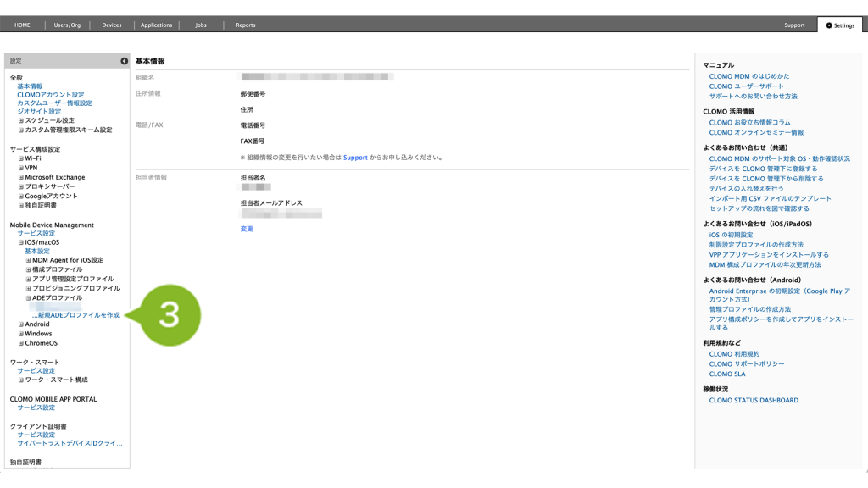
Task: Expand the Wi-Fi tree node
Action: (21, 158)
